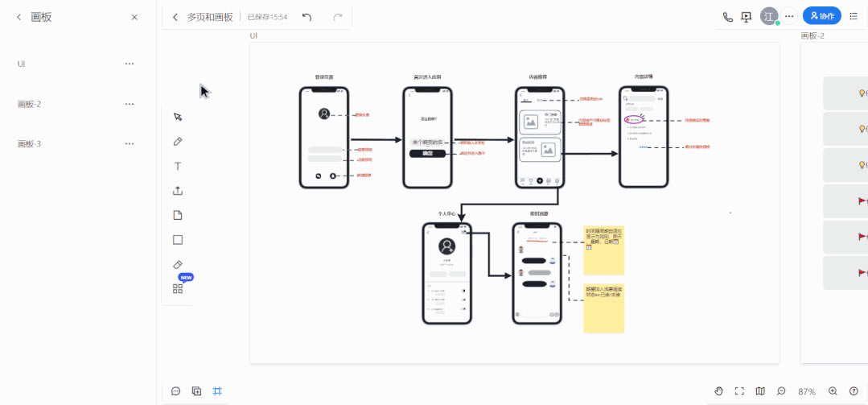
Task: Select the 内容推荐 phone mockup
Action: (540, 138)
